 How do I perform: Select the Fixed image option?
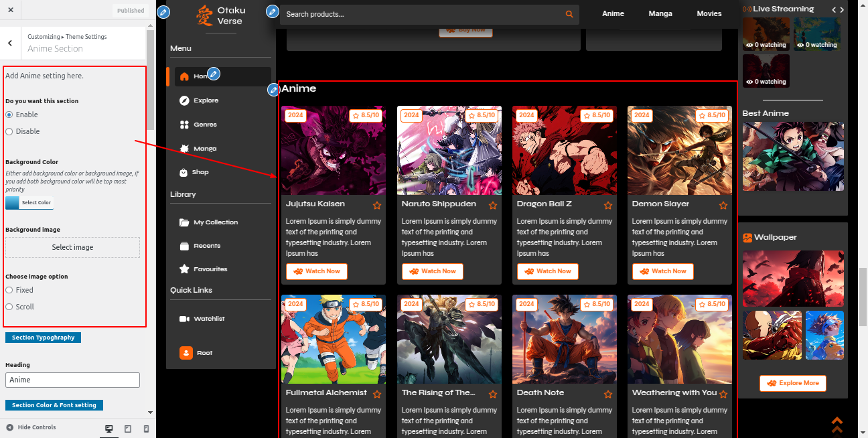[9, 290]
